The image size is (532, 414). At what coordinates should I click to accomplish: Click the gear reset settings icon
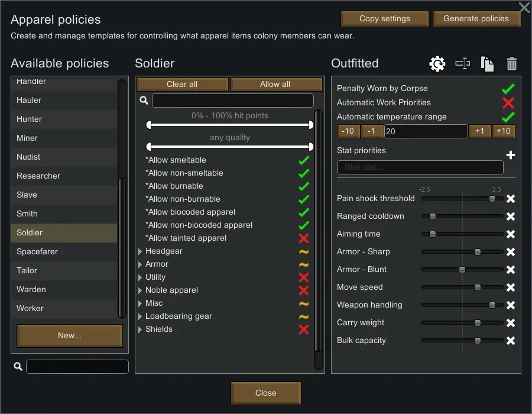pyautogui.click(x=437, y=64)
